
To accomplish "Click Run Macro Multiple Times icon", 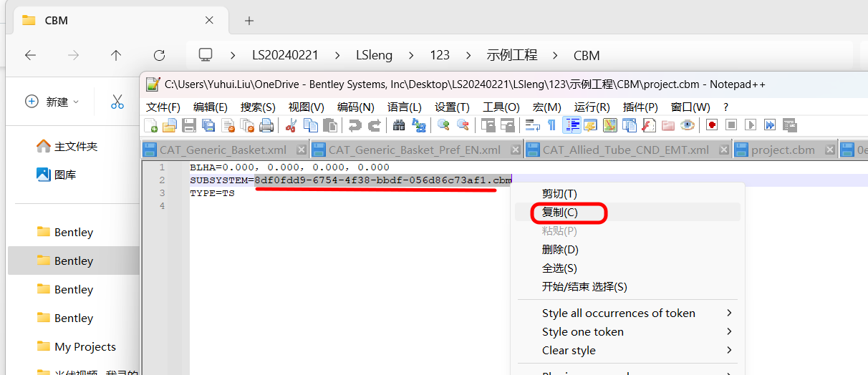I will click(770, 125).
